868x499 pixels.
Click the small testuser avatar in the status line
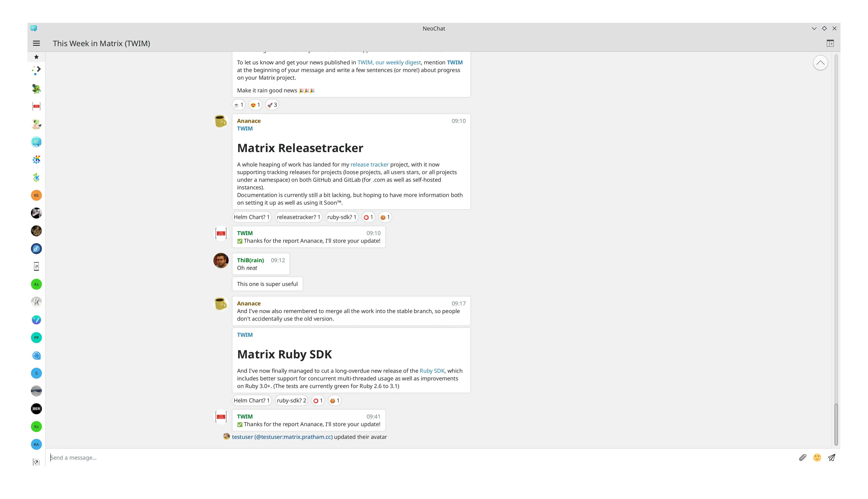click(226, 437)
